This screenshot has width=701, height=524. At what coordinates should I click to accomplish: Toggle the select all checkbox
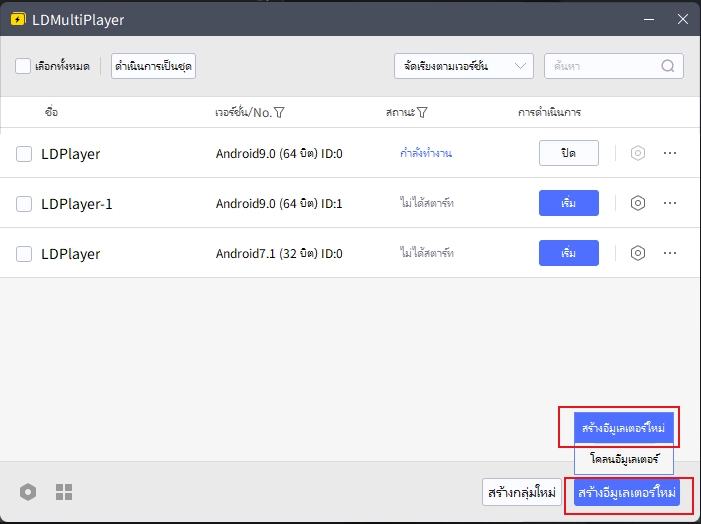[23, 66]
